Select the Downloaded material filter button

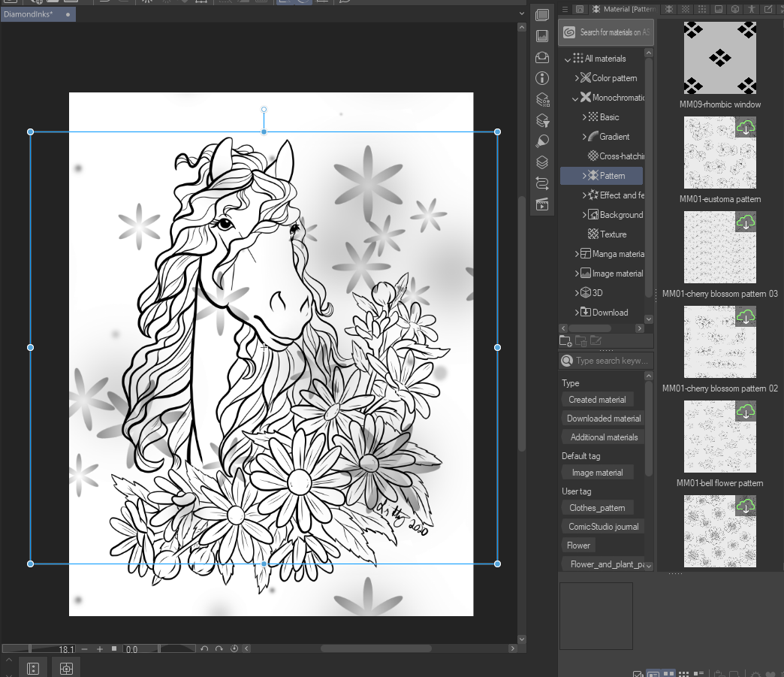tap(604, 419)
